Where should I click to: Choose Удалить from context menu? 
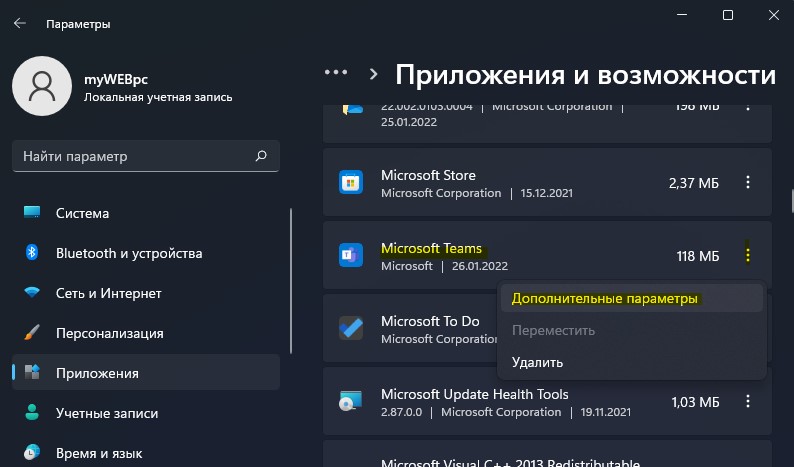[x=631, y=362]
